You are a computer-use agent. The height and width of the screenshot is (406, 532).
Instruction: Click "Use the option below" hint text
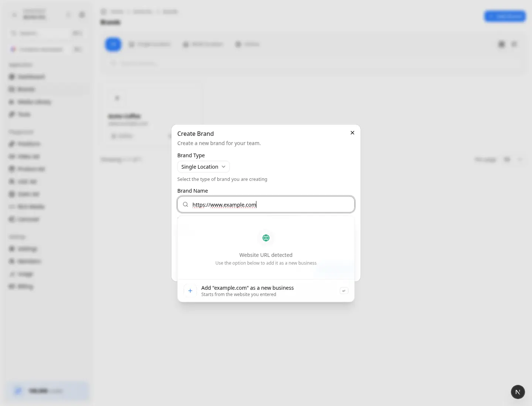click(x=266, y=263)
